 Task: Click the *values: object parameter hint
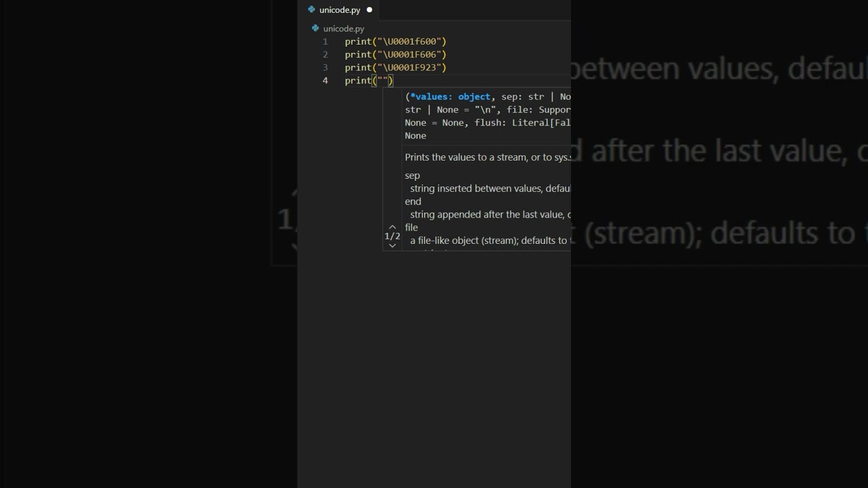tap(450, 96)
